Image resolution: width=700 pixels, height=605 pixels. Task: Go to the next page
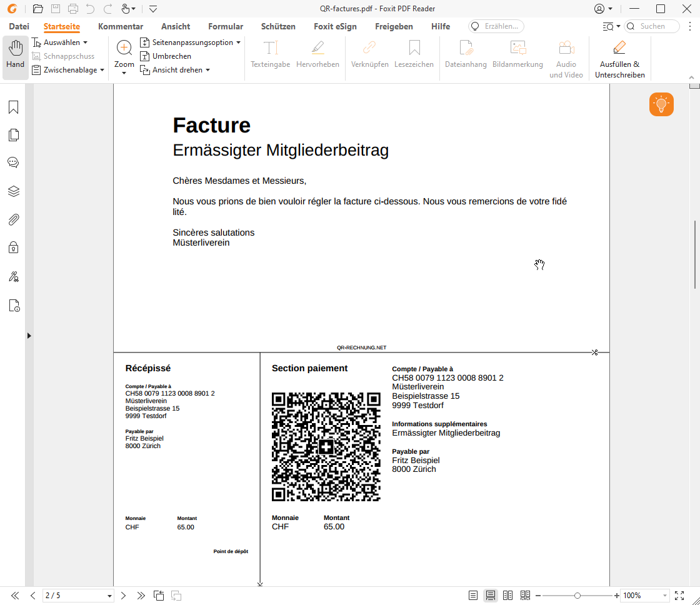click(124, 595)
